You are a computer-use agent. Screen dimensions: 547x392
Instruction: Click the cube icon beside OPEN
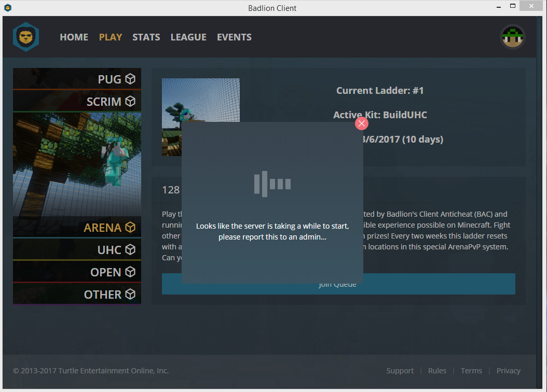coord(130,272)
